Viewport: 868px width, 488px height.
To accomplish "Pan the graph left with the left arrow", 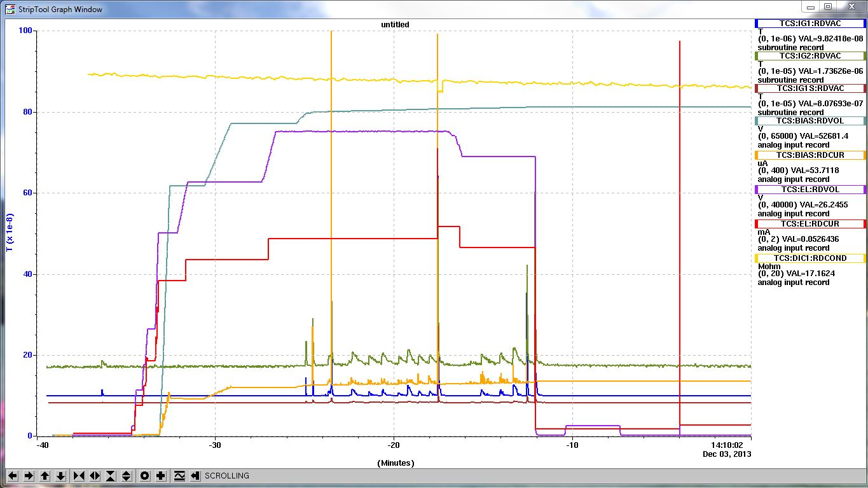I will (13, 476).
